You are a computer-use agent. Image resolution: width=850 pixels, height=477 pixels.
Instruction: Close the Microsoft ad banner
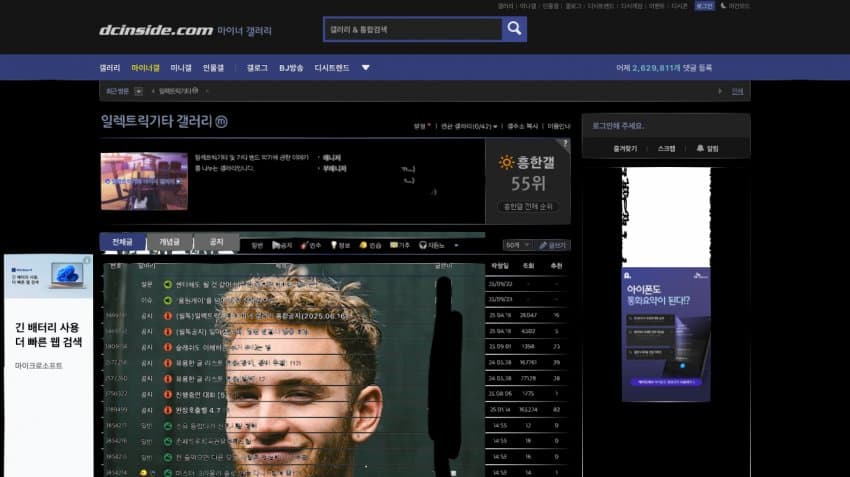coord(88,259)
